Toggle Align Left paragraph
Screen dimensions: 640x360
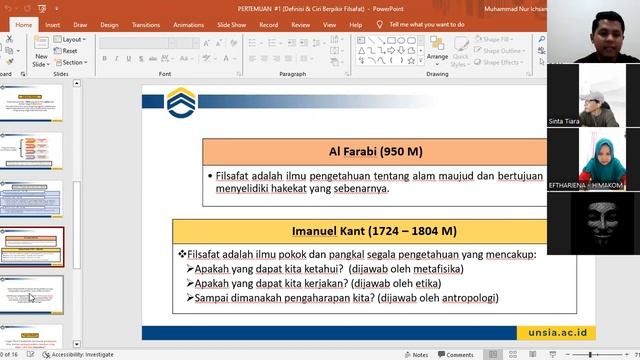[x=252, y=59]
